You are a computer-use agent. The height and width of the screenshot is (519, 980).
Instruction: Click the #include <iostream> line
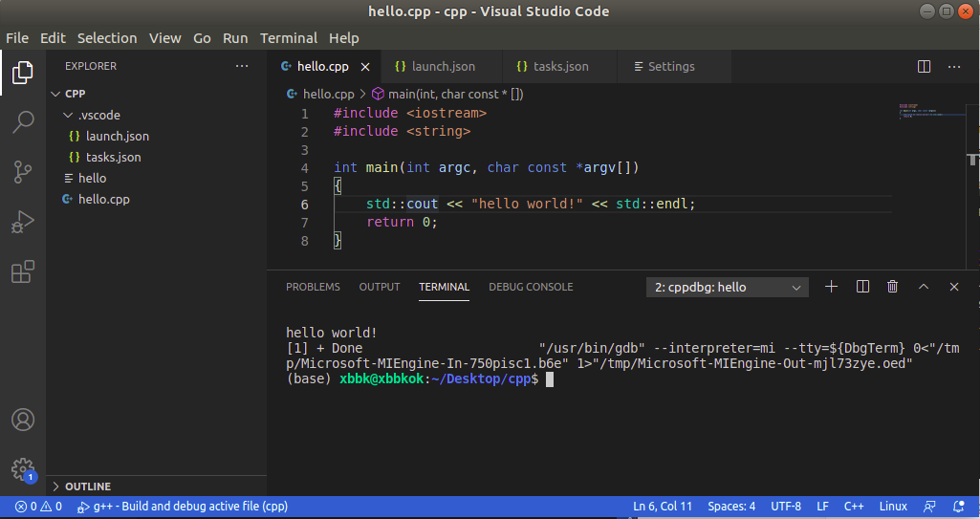tap(410, 114)
